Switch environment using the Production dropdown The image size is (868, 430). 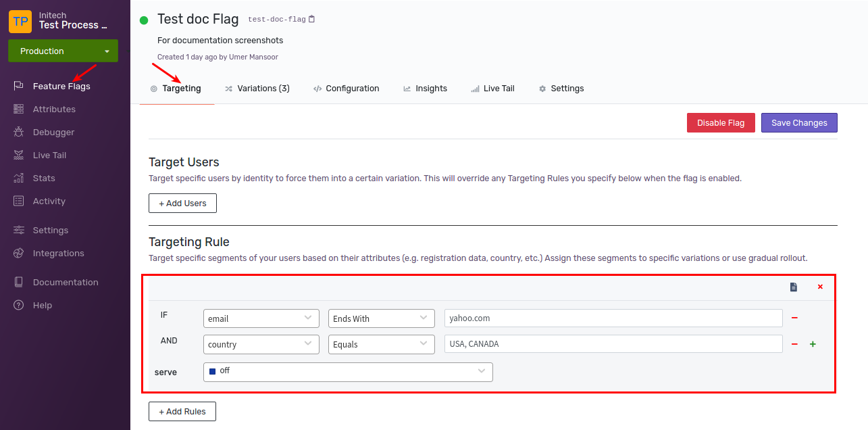pos(63,51)
